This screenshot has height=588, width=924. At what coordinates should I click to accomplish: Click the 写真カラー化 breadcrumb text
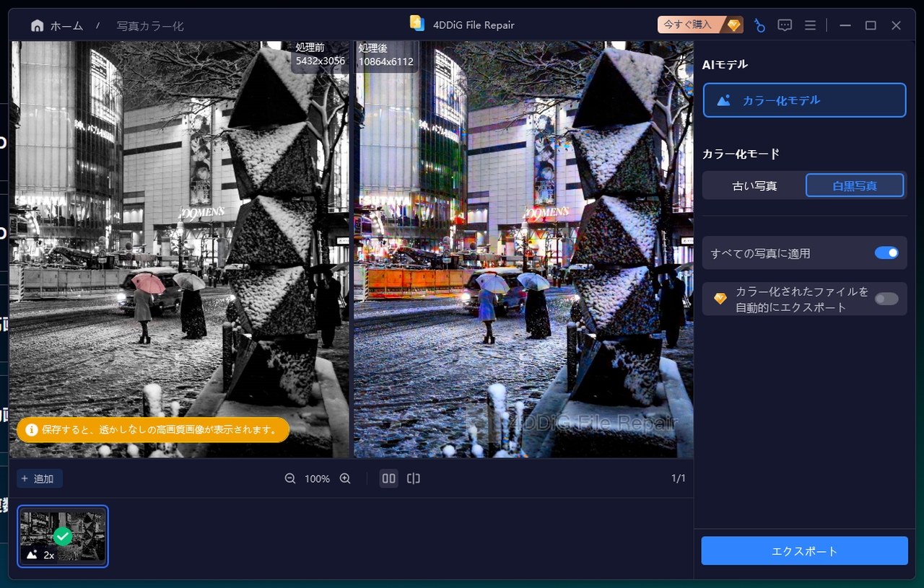click(150, 26)
